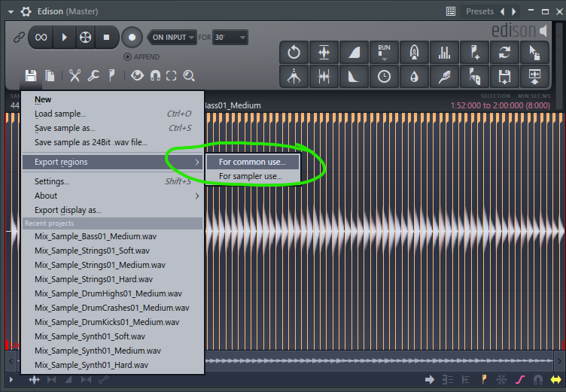Open the clean up brush icon
566x392 pixels.
pos(444,76)
